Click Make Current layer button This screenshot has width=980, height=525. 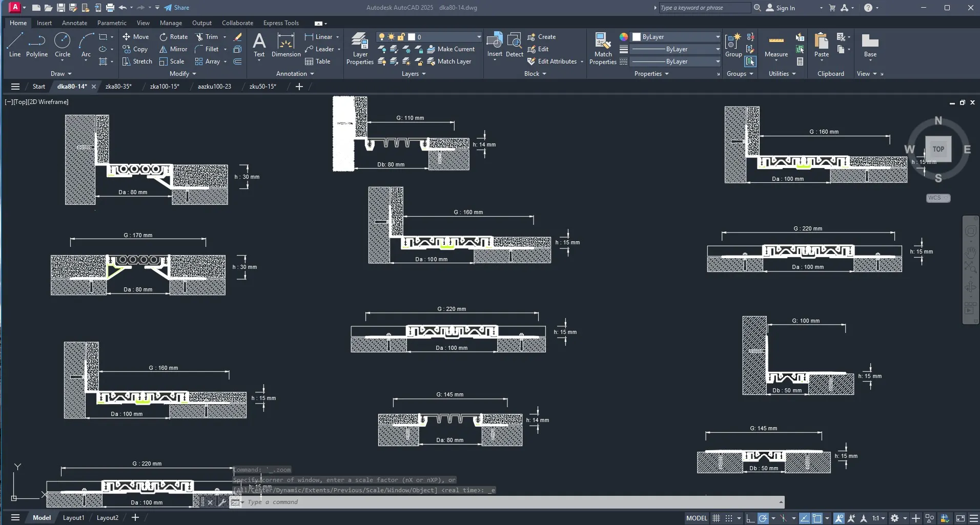coord(451,49)
